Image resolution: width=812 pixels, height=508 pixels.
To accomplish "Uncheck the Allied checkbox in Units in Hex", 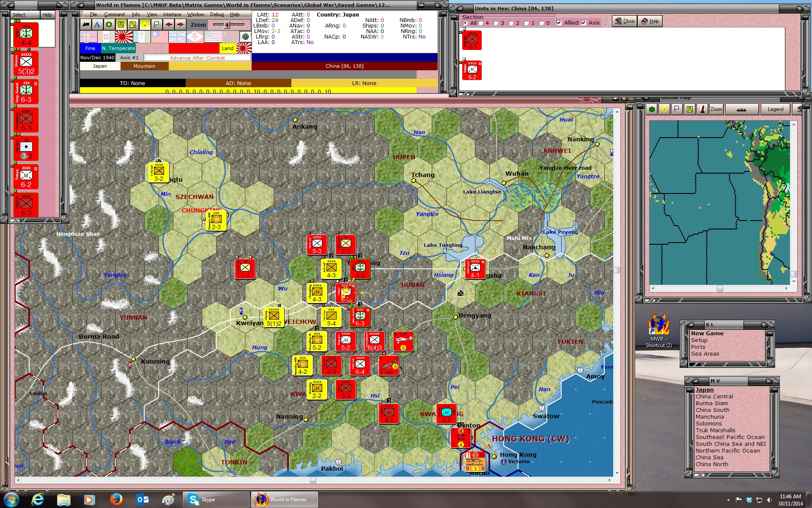I will point(559,22).
